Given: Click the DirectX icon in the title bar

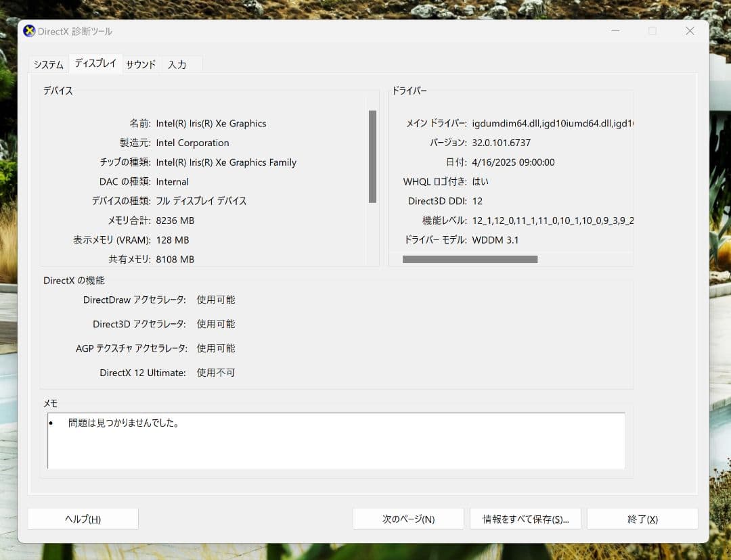Looking at the screenshot, I should pos(28,30).
